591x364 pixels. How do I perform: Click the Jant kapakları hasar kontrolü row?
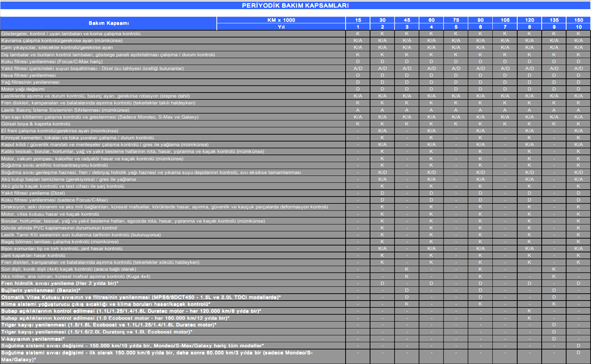coord(33,255)
